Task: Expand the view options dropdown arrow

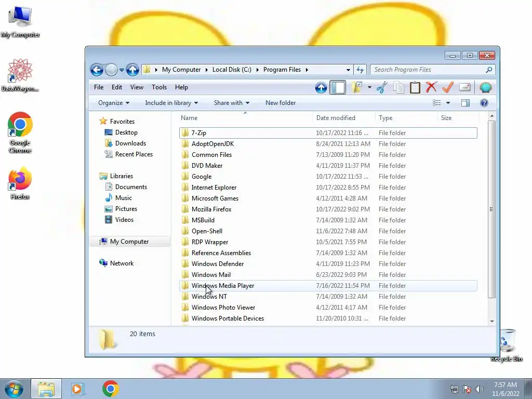Action: tap(448, 103)
